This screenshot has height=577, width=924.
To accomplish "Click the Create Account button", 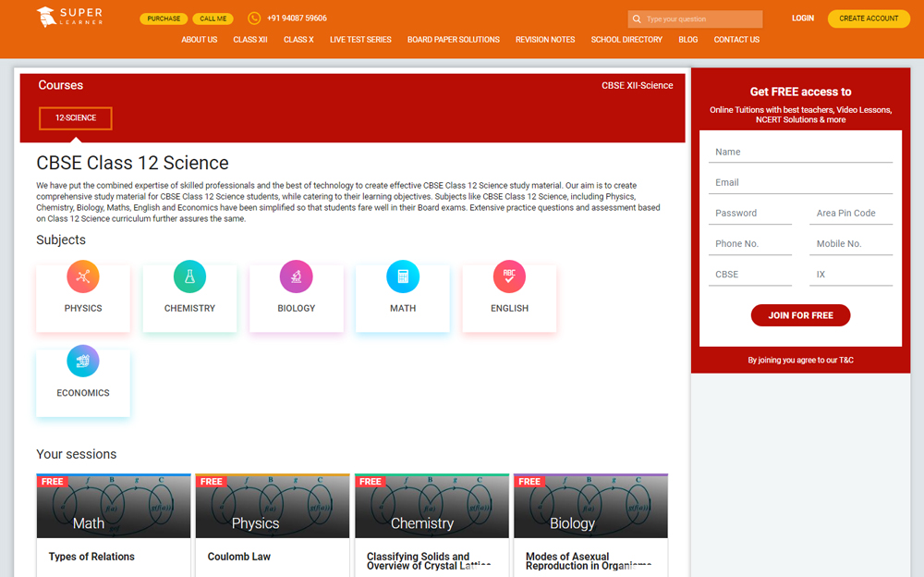I will click(x=869, y=18).
